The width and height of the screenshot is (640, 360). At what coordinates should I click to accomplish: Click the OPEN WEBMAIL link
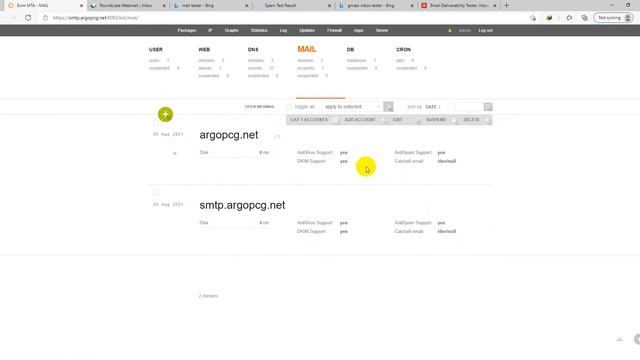tap(260, 107)
